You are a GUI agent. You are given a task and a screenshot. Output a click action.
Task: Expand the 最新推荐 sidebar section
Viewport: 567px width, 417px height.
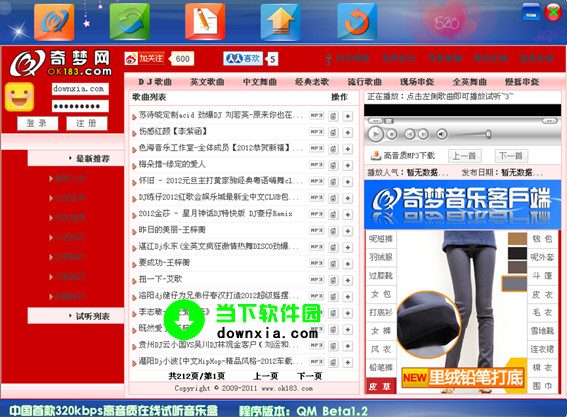tap(76, 158)
